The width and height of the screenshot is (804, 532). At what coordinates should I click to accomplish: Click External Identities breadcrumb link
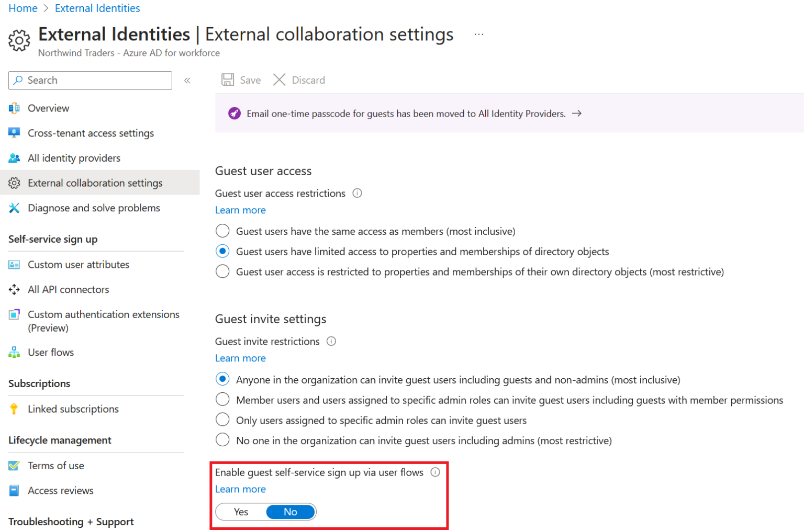click(x=97, y=8)
